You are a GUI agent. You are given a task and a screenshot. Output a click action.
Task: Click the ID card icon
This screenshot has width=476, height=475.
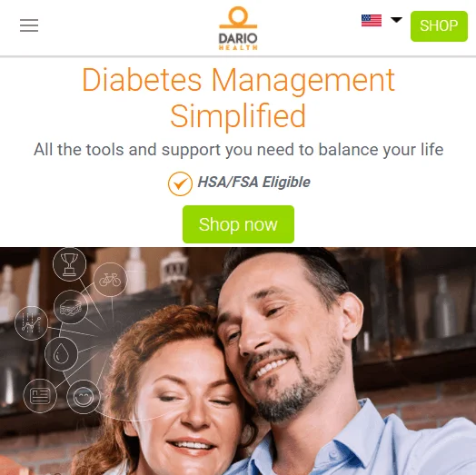click(40, 396)
